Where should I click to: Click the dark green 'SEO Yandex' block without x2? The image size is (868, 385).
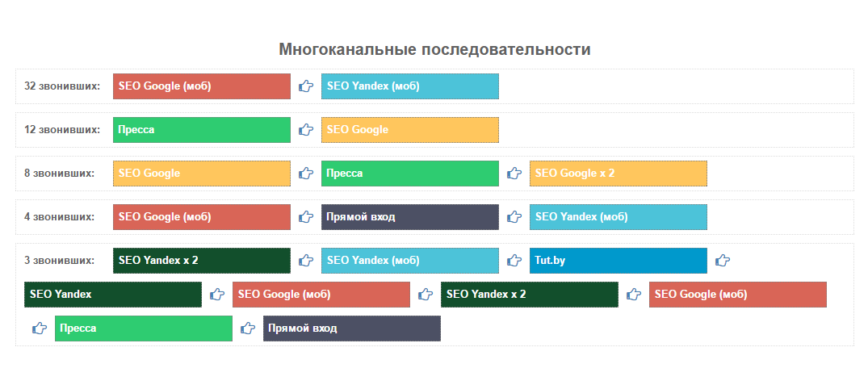point(112,295)
